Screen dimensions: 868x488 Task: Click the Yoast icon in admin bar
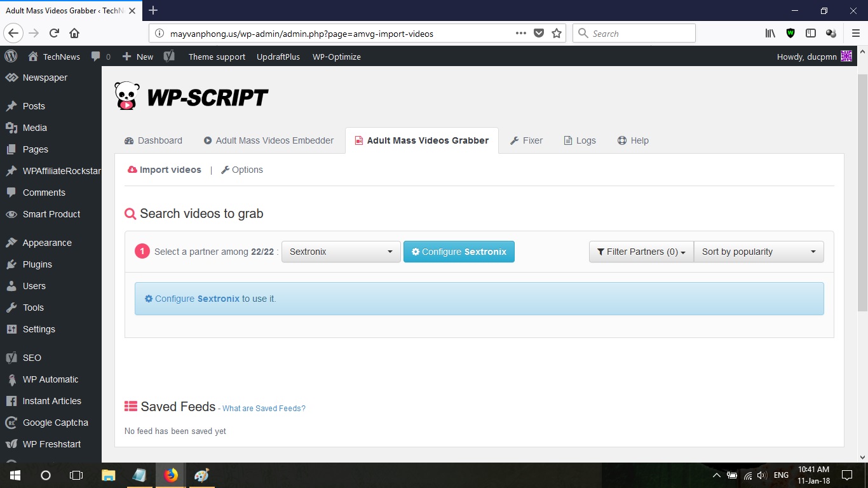click(169, 57)
